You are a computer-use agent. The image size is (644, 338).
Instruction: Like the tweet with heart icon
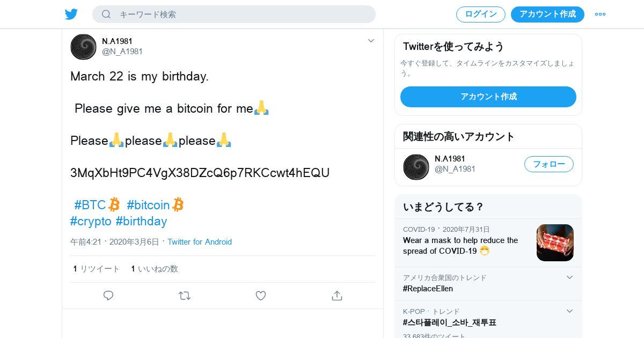(x=261, y=296)
